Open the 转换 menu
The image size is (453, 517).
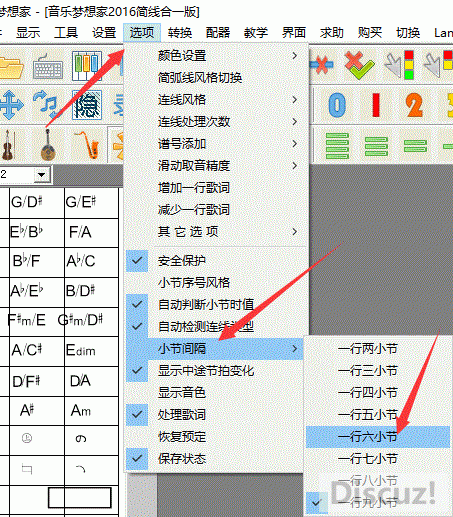point(180,33)
